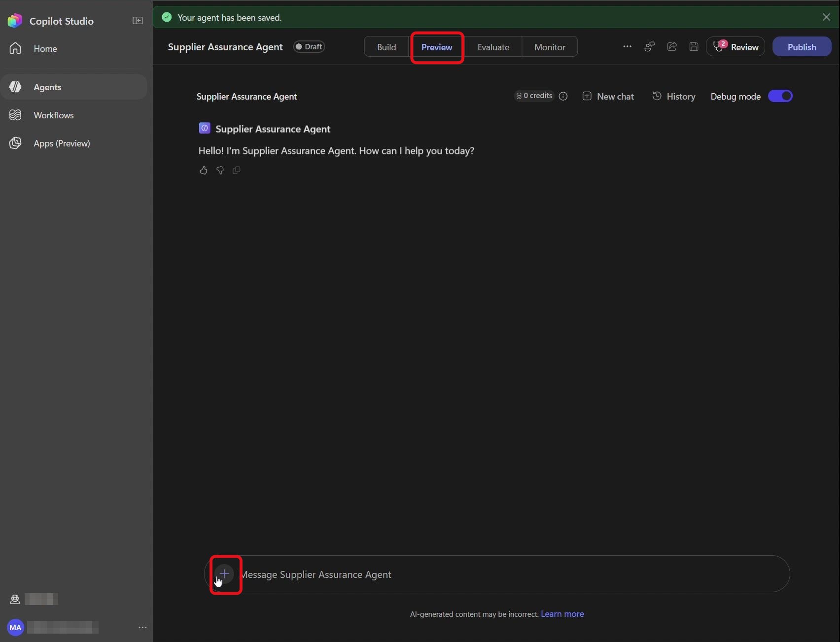Open chat History
Image resolution: width=840 pixels, height=642 pixels.
tap(674, 96)
